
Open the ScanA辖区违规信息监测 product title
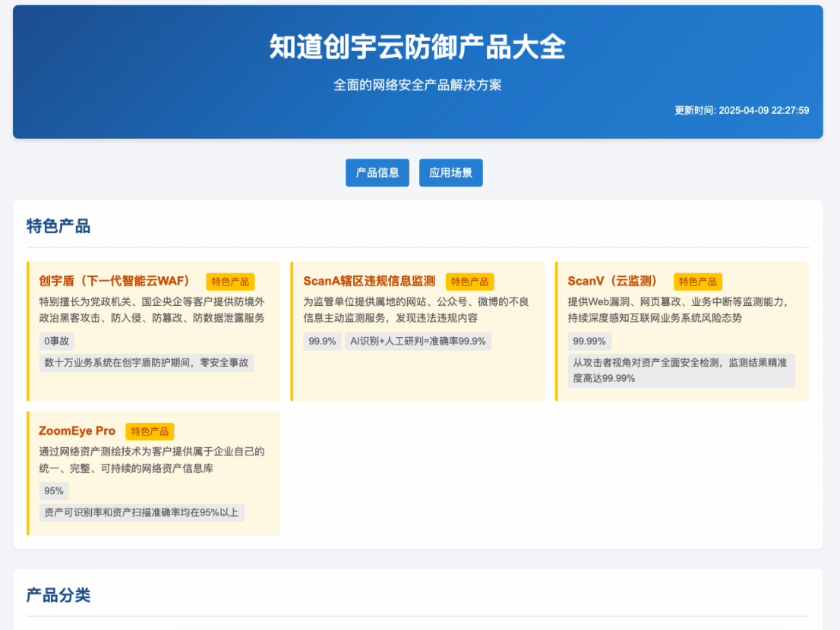(x=369, y=281)
